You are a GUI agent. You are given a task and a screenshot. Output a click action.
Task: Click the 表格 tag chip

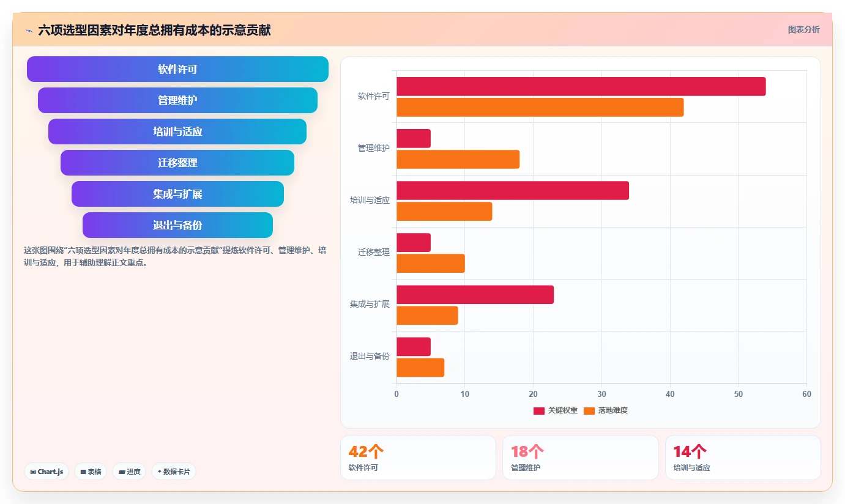91,472
